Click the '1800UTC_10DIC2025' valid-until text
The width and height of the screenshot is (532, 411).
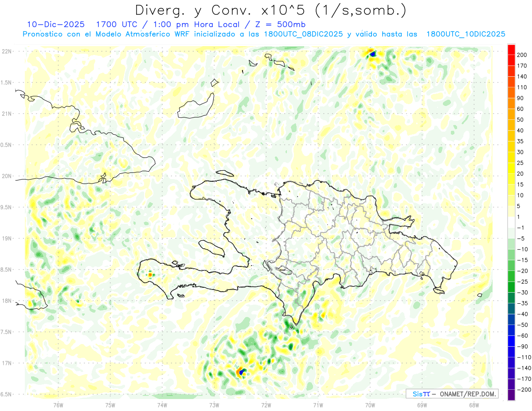coord(465,34)
